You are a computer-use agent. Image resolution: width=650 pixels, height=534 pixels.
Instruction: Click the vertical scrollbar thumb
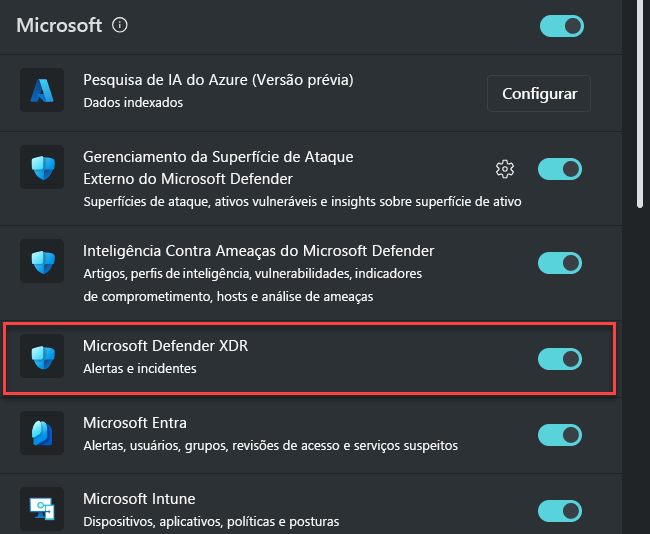click(x=640, y=104)
